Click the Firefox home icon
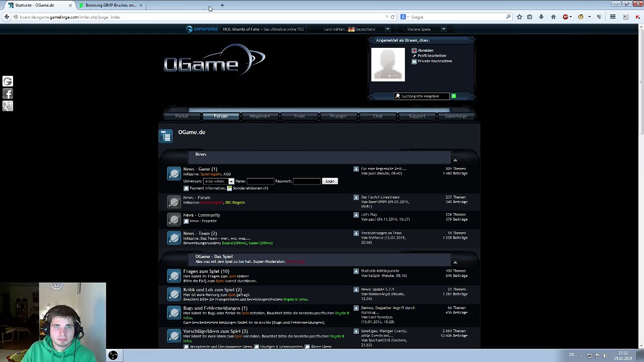Viewport: 644px width, 362px height. (x=553, y=17)
